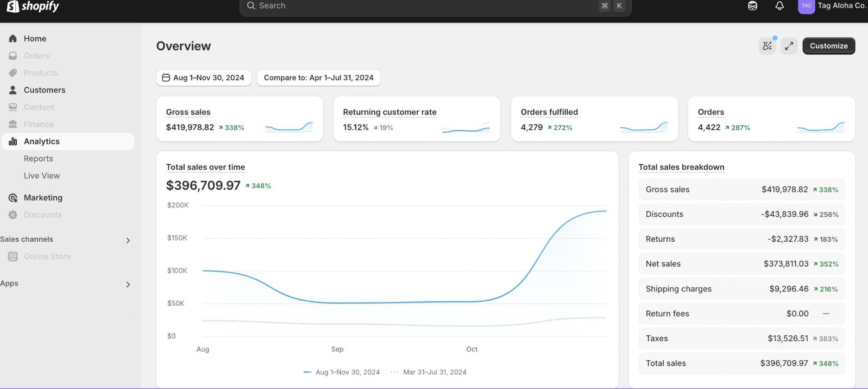Click the Shipping charges breakdown row
868x389 pixels.
pos(742,289)
